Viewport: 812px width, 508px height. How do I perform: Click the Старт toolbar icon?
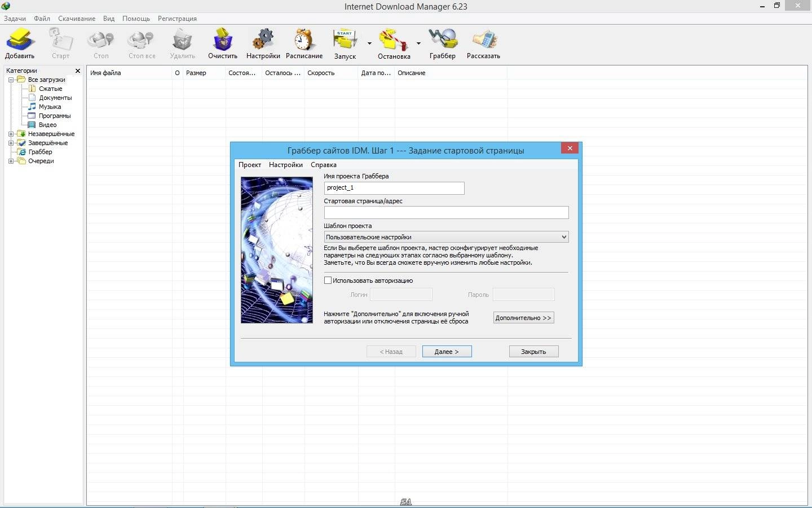pyautogui.click(x=61, y=40)
